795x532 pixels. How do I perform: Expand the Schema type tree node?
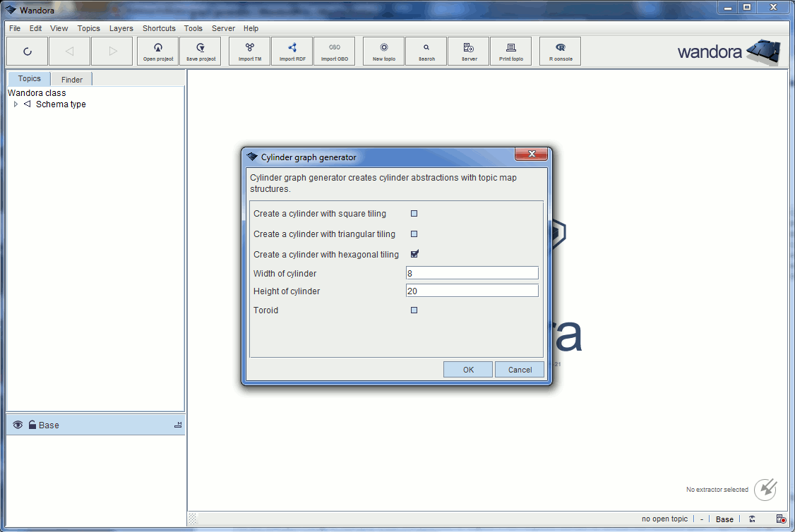coord(16,104)
